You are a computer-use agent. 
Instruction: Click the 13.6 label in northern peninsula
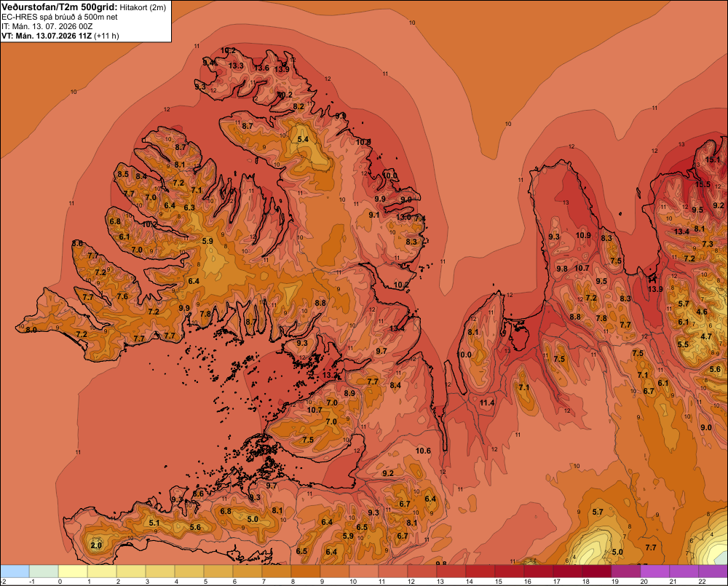pos(261,68)
